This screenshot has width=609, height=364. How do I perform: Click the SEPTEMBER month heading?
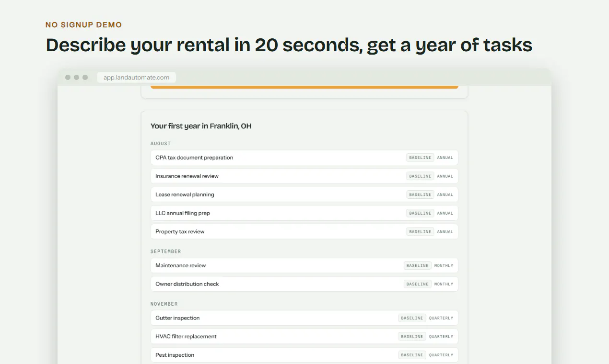click(166, 251)
